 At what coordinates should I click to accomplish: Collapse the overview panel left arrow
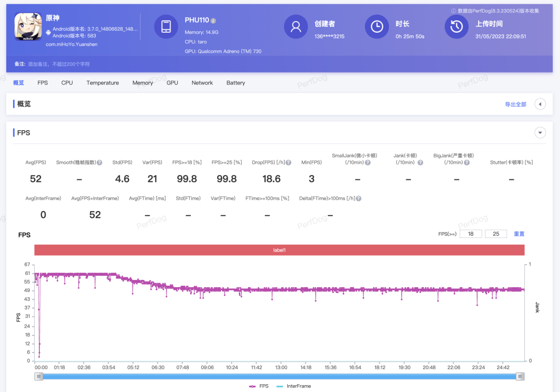coord(540,104)
